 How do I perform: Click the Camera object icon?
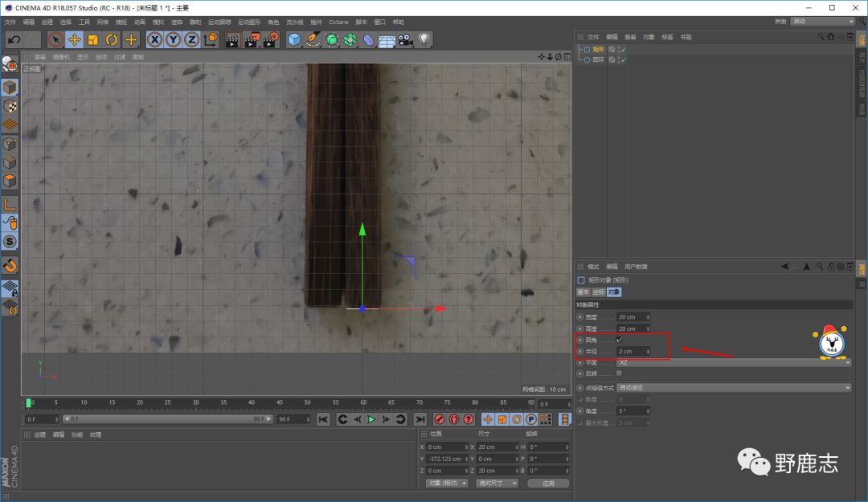405,39
